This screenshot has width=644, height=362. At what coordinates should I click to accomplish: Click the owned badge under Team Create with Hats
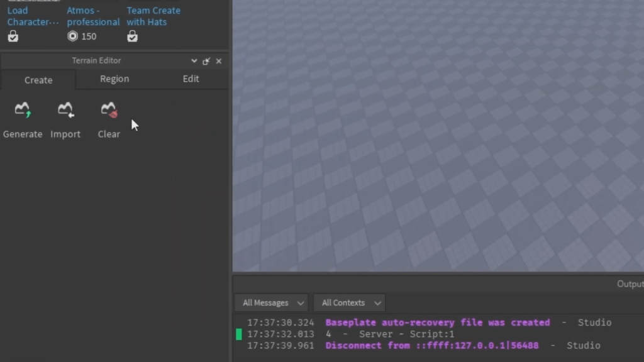click(x=132, y=36)
